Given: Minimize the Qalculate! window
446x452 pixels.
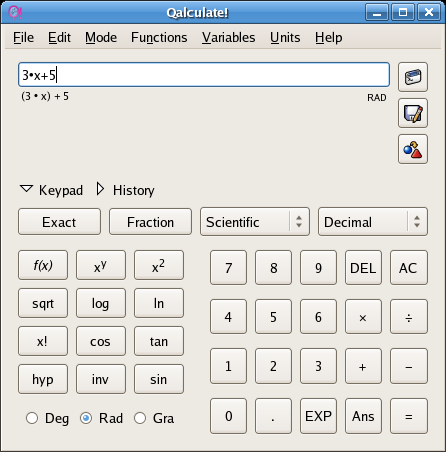Looking at the screenshot, I should click(x=377, y=12).
